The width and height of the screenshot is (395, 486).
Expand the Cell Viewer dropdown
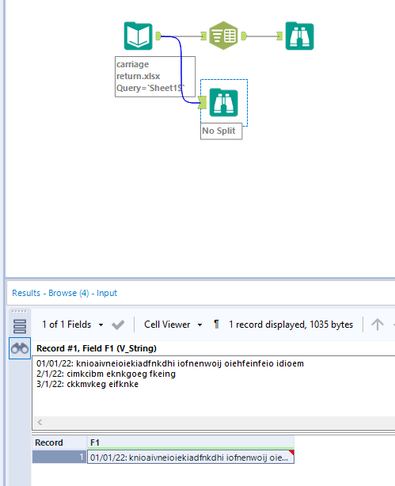pos(173,324)
